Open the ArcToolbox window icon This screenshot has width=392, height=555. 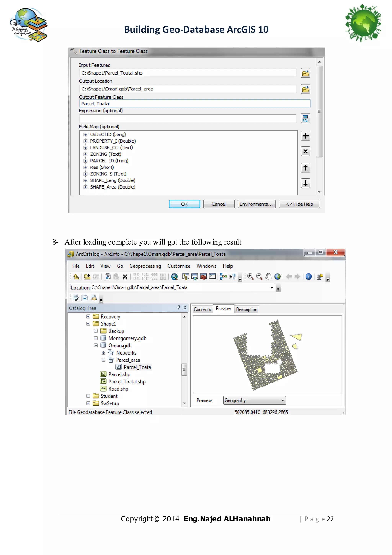tap(203, 277)
